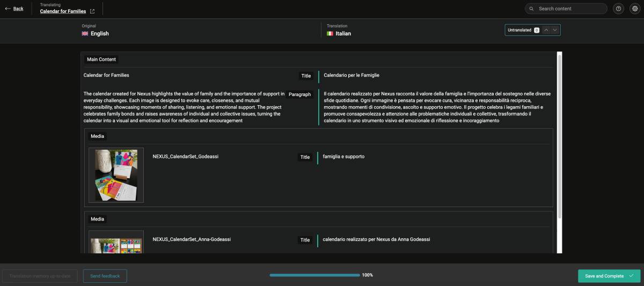This screenshot has height=286, width=644.
Task: Click the content panel vertical scrollbar
Action: click(x=560, y=134)
